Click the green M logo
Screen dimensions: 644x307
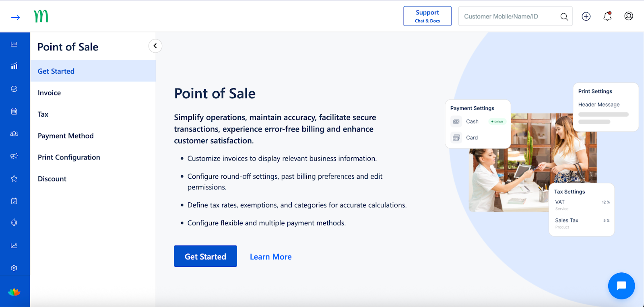click(x=41, y=16)
